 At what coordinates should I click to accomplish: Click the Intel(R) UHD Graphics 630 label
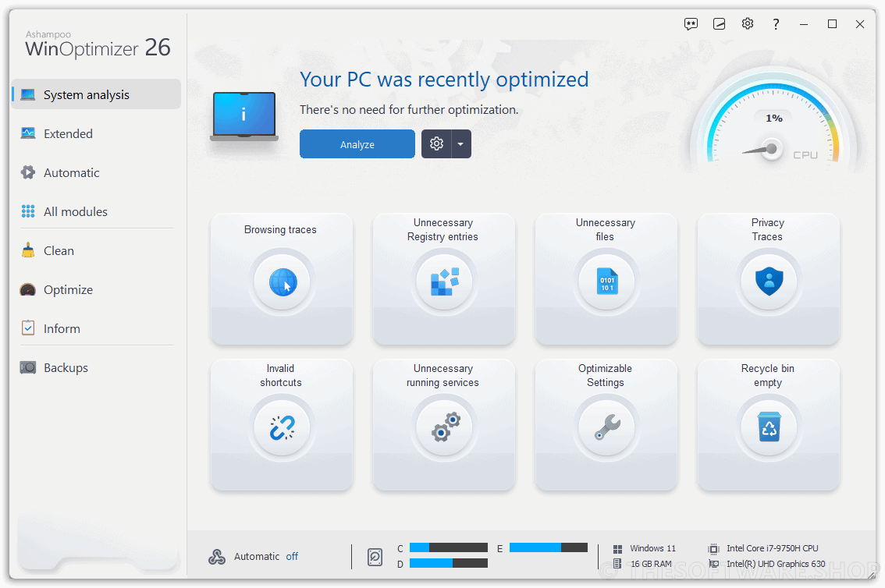tap(776, 564)
